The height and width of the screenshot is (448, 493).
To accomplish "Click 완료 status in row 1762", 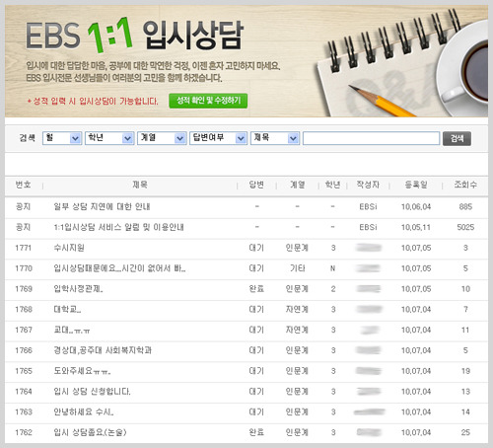I will pos(256,432).
